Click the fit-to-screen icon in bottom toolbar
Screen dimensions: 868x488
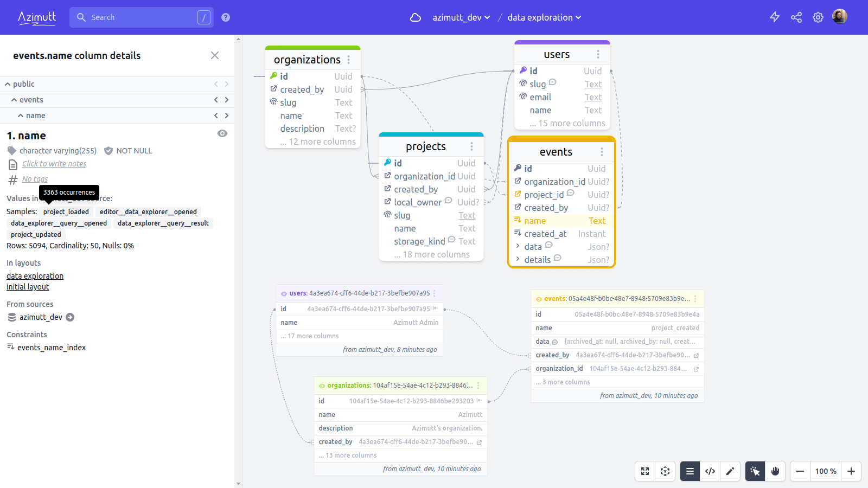point(645,471)
